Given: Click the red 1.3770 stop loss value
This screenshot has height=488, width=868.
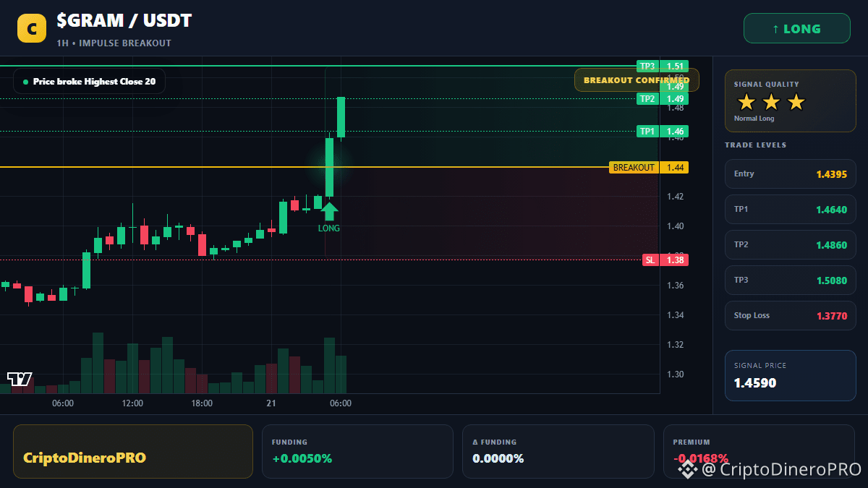Looking at the screenshot, I should [832, 316].
